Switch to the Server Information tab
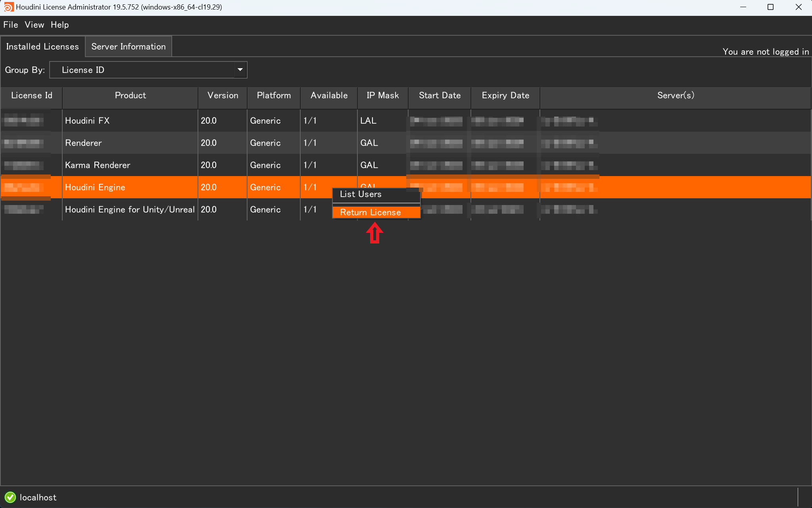This screenshot has height=508, width=812. (x=129, y=46)
